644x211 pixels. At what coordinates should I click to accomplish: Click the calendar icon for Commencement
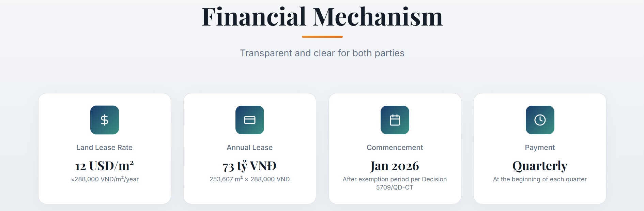click(x=395, y=120)
